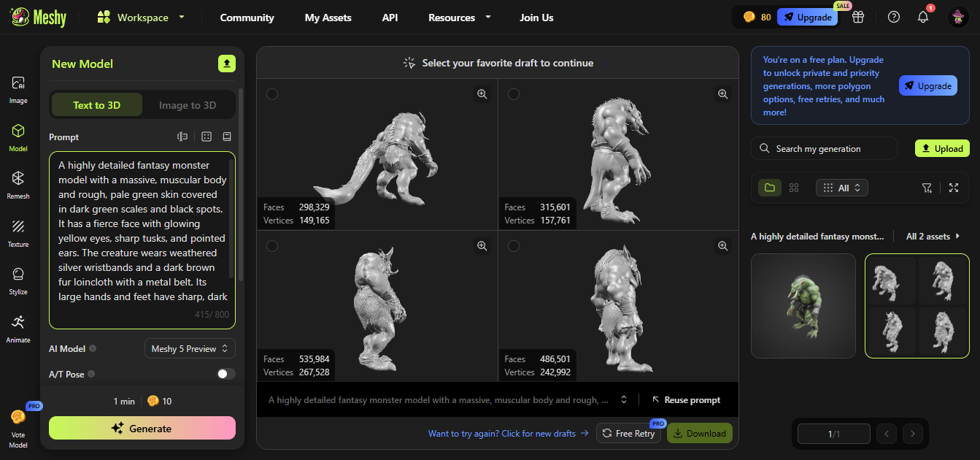Select the Remesh tool in the sidebar
The image size is (980, 460).
(x=18, y=184)
